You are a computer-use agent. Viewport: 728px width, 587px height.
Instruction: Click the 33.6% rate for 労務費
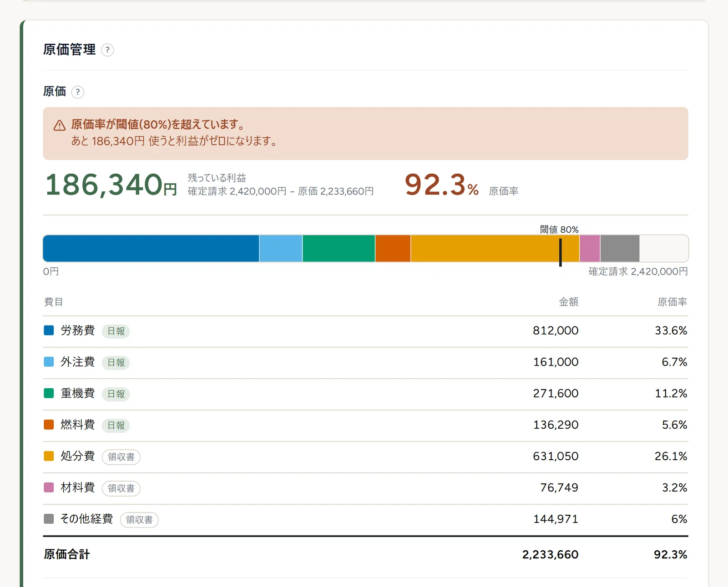(x=671, y=331)
